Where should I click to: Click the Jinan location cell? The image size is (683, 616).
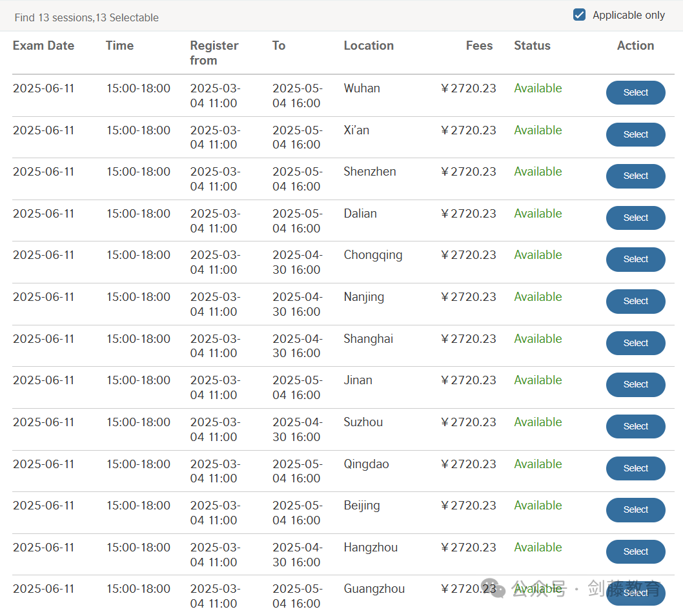[x=358, y=380]
